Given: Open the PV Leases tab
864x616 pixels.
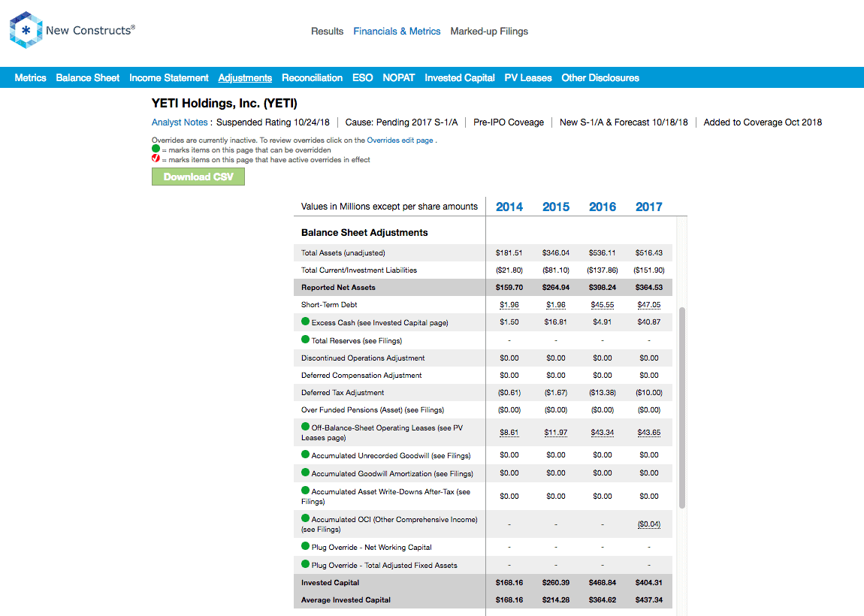Looking at the screenshot, I should coord(528,77).
